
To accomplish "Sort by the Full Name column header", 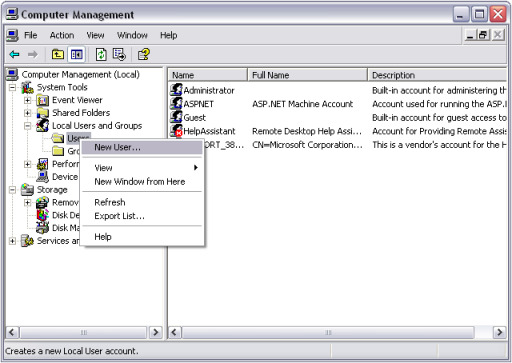I will click(307, 75).
